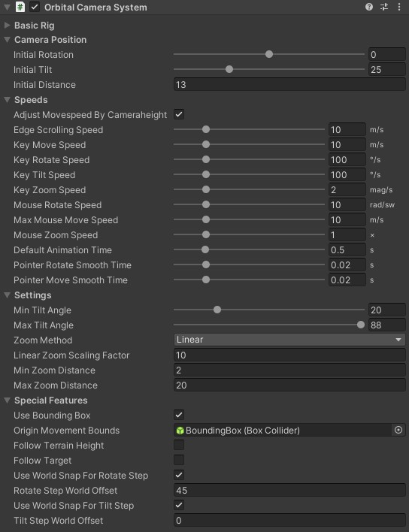This screenshot has height=532, width=409.
Task: Click the Max Mouse Move Speed value field
Action: point(347,219)
